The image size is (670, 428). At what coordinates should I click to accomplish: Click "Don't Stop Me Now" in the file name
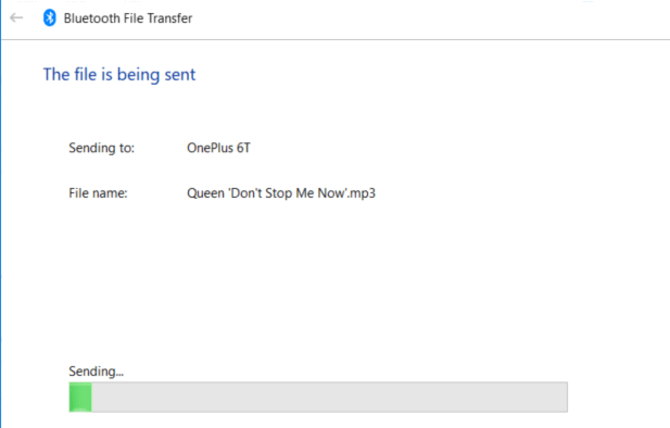288,193
